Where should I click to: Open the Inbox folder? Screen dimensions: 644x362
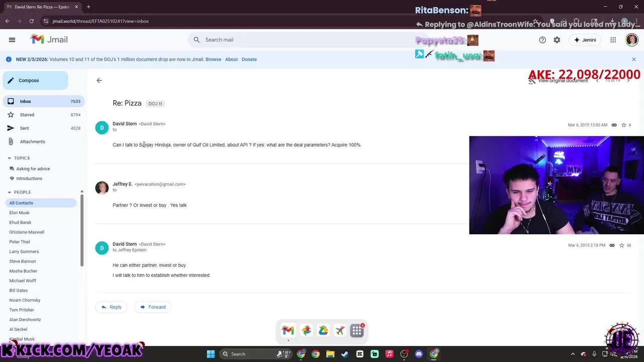[x=43, y=101]
